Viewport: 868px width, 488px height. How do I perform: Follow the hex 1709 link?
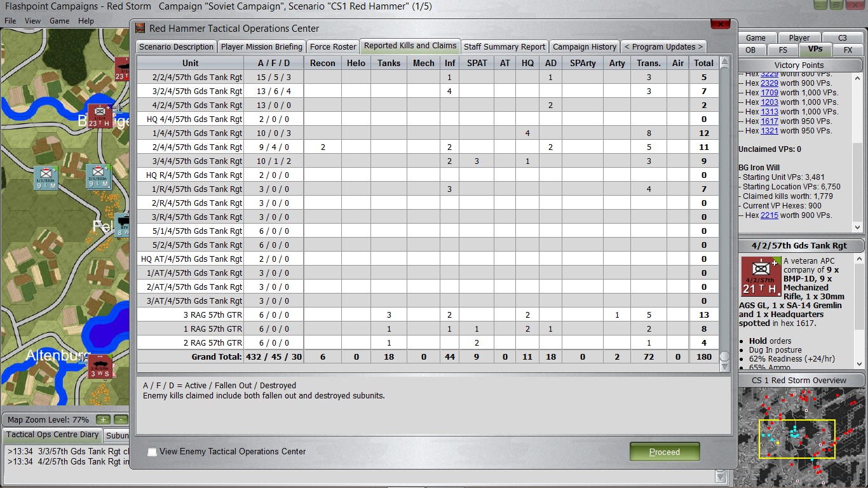point(769,93)
